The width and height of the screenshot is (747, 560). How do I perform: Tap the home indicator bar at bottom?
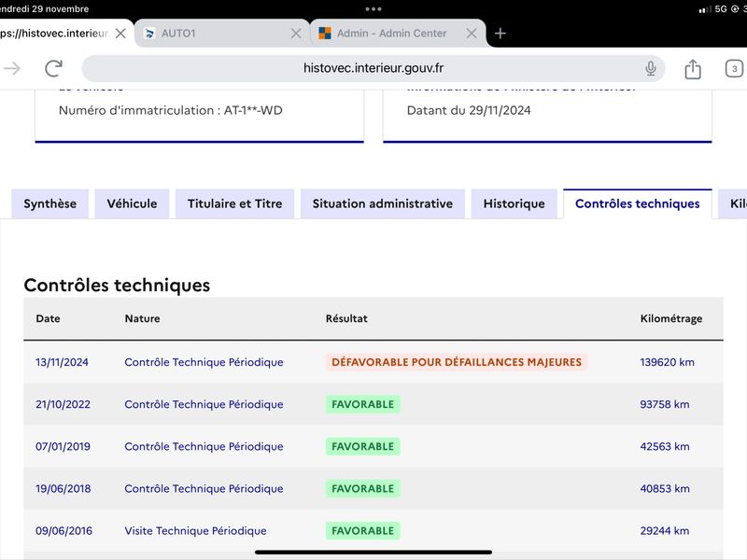tap(373, 553)
